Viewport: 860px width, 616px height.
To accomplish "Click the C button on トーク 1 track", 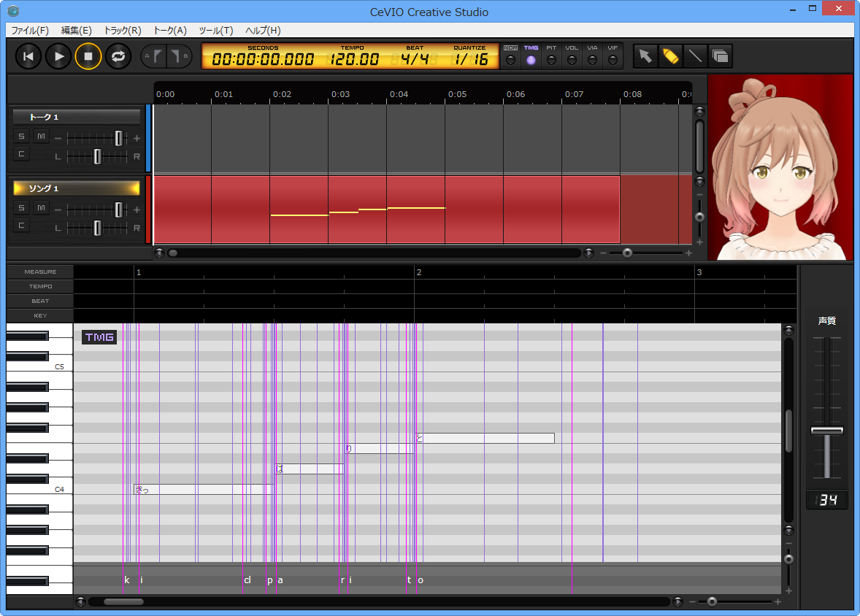I will coord(21,154).
